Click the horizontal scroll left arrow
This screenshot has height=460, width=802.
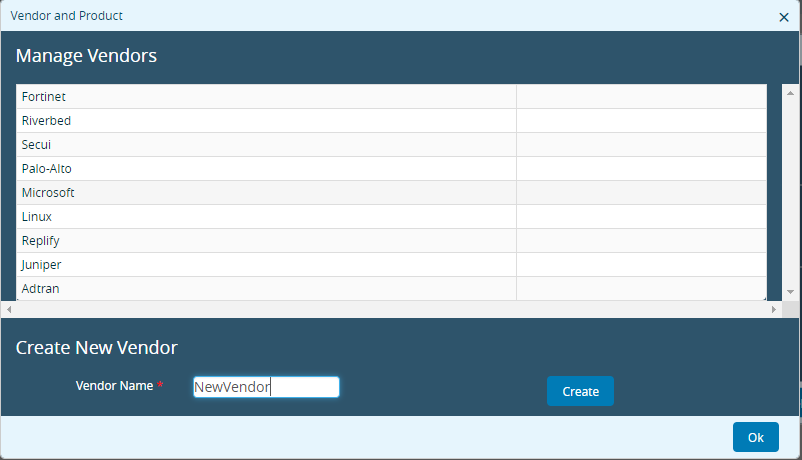coord(9,309)
